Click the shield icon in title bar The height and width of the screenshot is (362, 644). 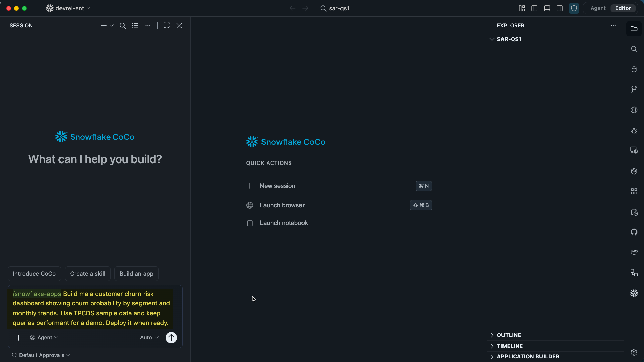click(574, 8)
